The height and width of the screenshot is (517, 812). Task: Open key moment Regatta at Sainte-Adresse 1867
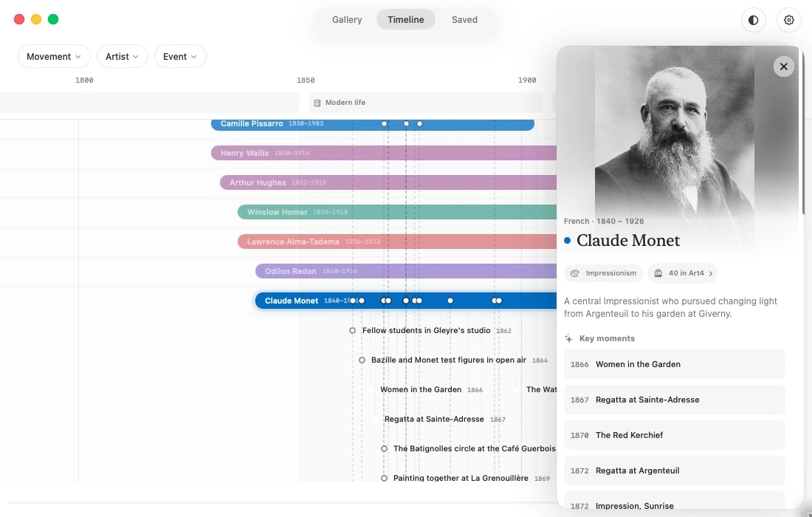pyautogui.click(x=674, y=400)
